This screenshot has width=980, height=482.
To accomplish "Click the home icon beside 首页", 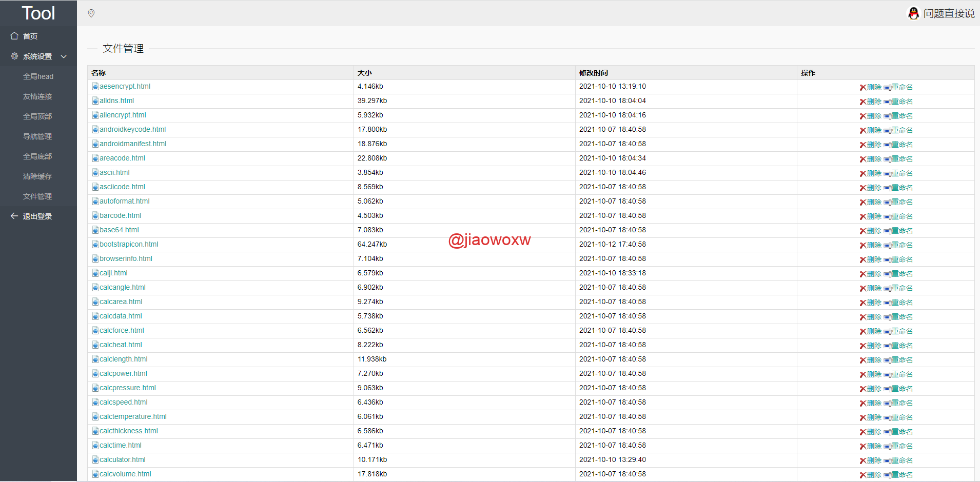I will 14,36.
